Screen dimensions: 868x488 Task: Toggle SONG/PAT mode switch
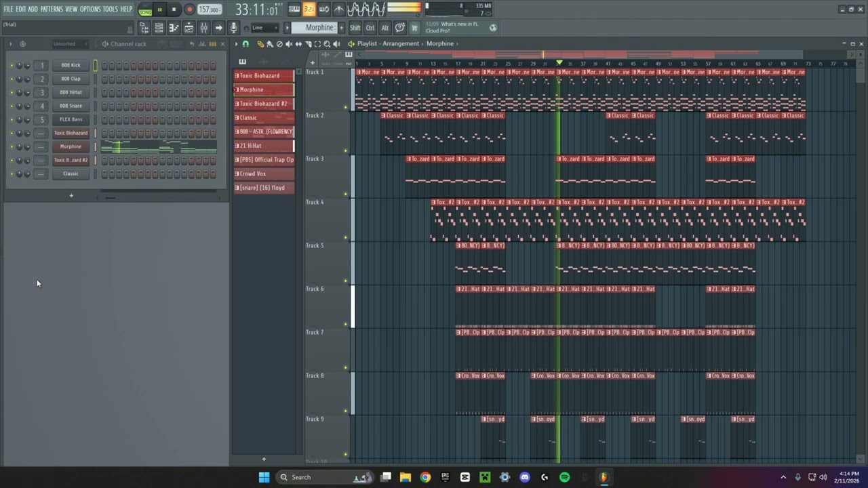[145, 9]
